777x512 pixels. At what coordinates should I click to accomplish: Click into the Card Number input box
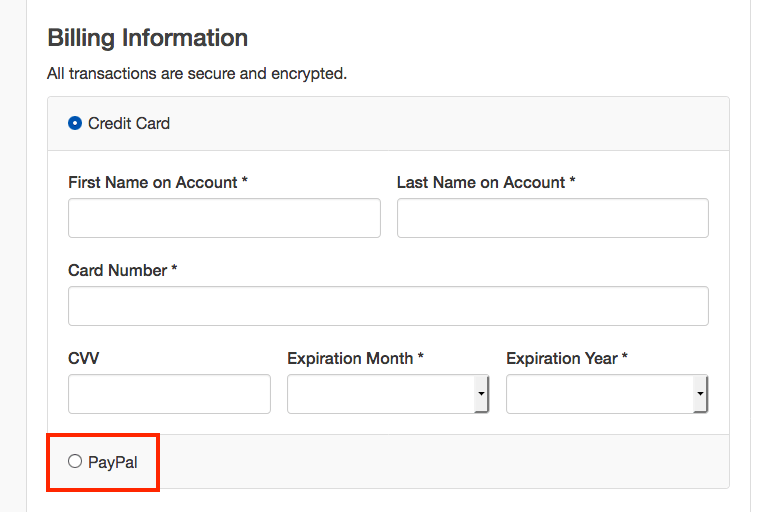click(x=388, y=306)
